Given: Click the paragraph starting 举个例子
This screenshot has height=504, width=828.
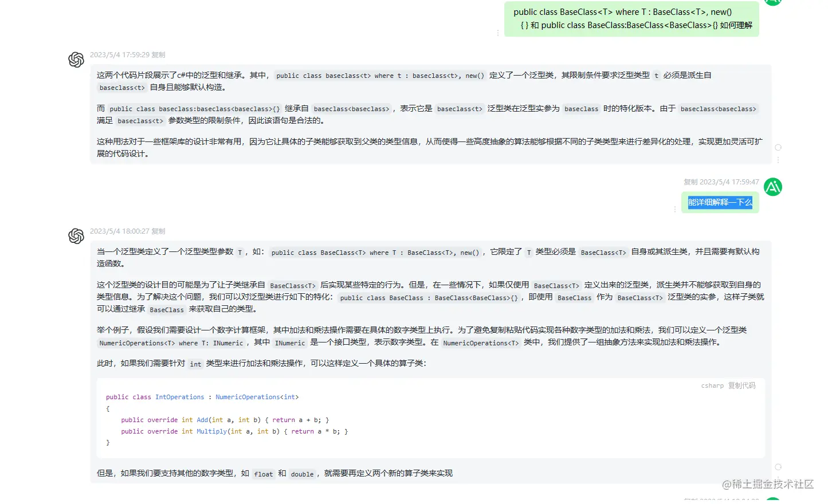Looking at the screenshot, I should [x=422, y=336].
